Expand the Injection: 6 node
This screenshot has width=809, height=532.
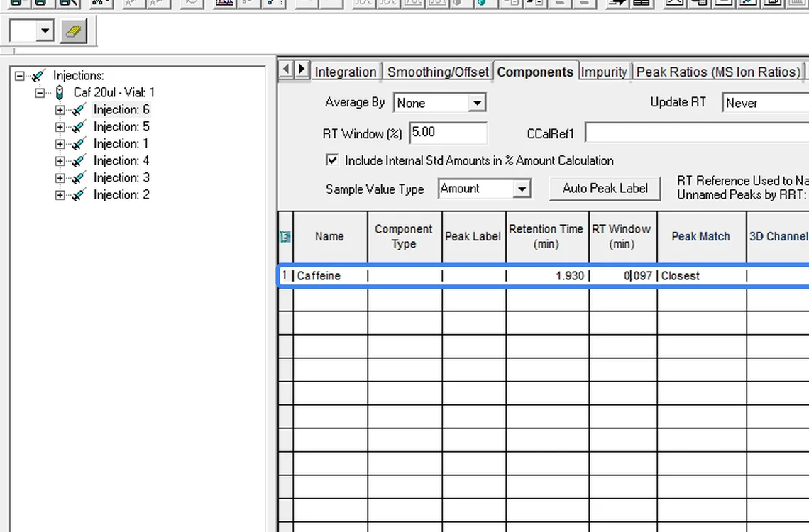pyautogui.click(x=60, y=111)
